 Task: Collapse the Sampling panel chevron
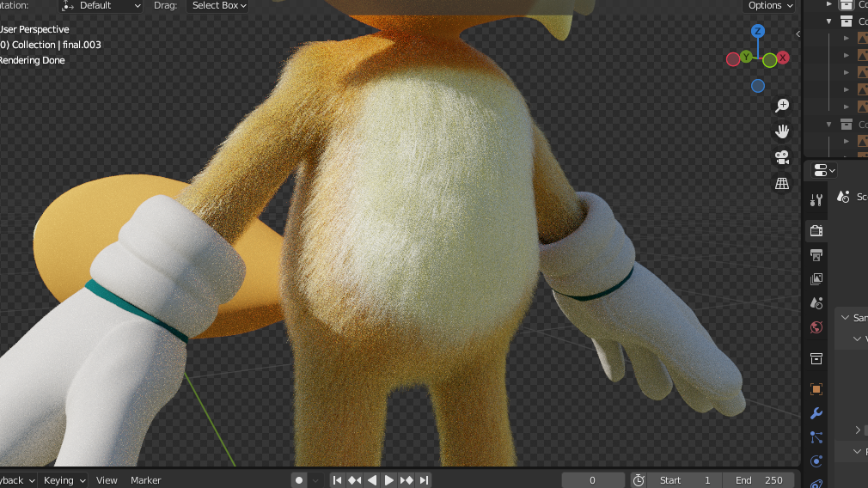click(x=845, y=318)
